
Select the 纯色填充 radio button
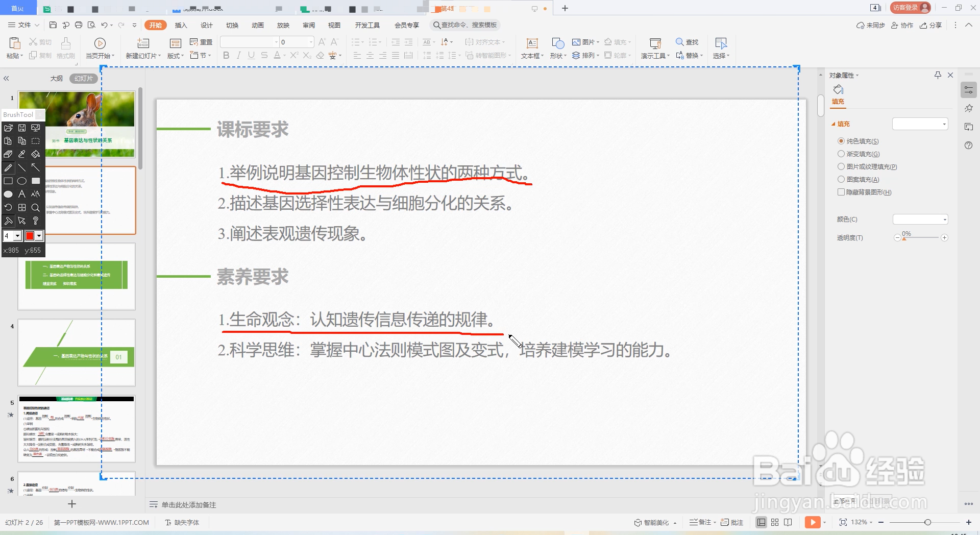pyautogui.click(x=842, y=141)
